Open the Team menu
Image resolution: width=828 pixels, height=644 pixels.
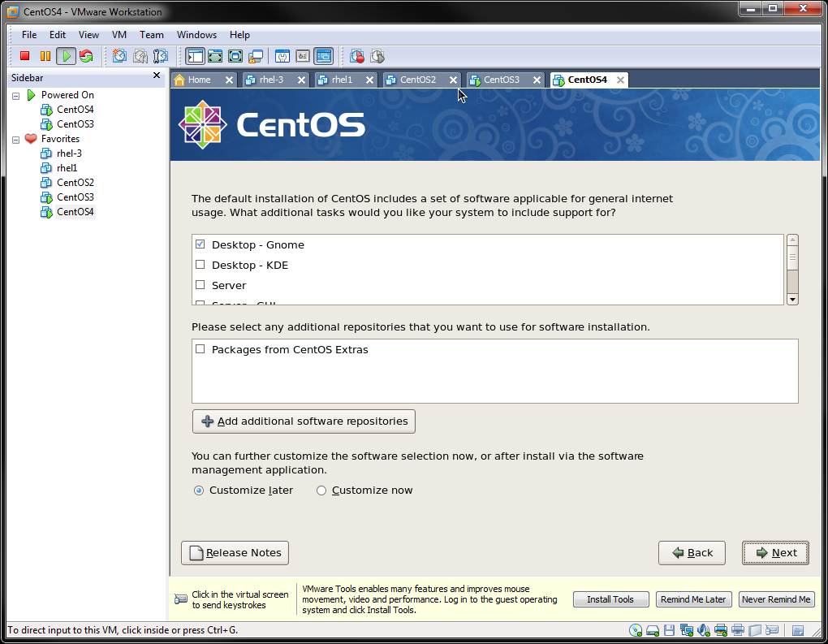(x=152, y=35)
